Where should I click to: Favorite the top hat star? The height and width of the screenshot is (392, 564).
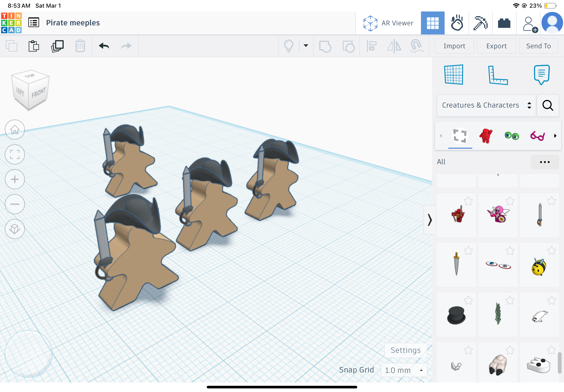[x=468, y=300]
